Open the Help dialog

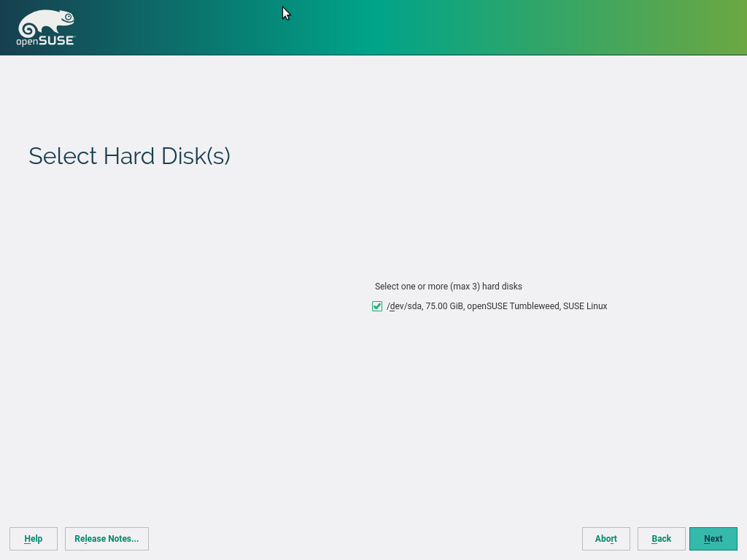tap(34, 539)
